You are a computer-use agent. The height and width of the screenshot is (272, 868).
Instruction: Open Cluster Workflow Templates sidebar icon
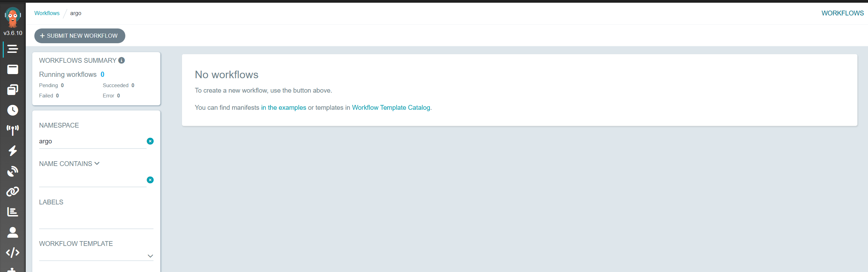(13, 90)
